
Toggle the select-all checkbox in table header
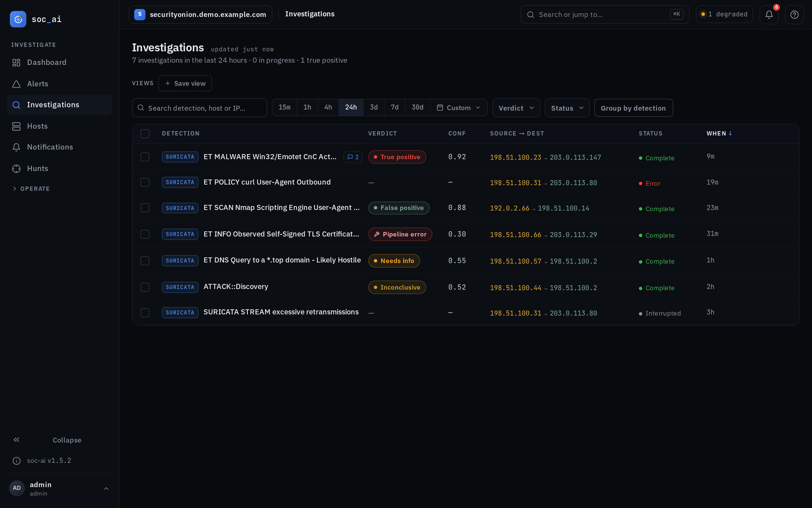pyautogui.click(x=145, y=134)
